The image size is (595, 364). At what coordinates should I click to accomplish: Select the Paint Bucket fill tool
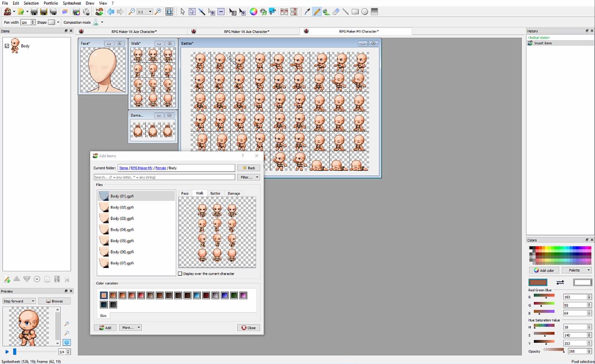tap(326, 11)
